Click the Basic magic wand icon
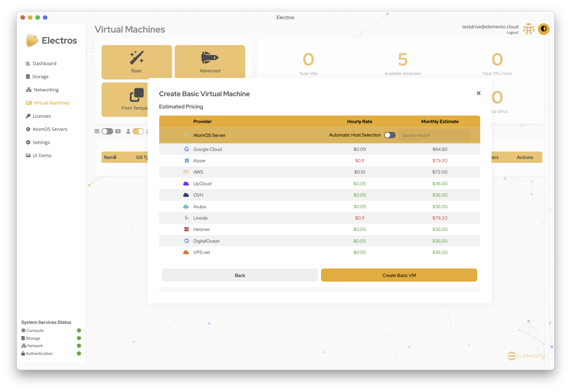Image resolution: width=571 pixels, height=392 pixels. (137, 57)
